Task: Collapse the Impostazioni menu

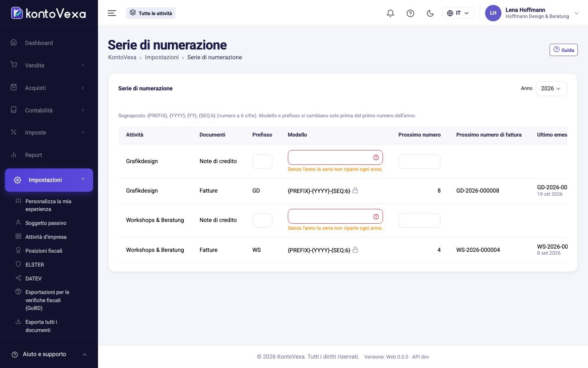Action: coord(49,180)
